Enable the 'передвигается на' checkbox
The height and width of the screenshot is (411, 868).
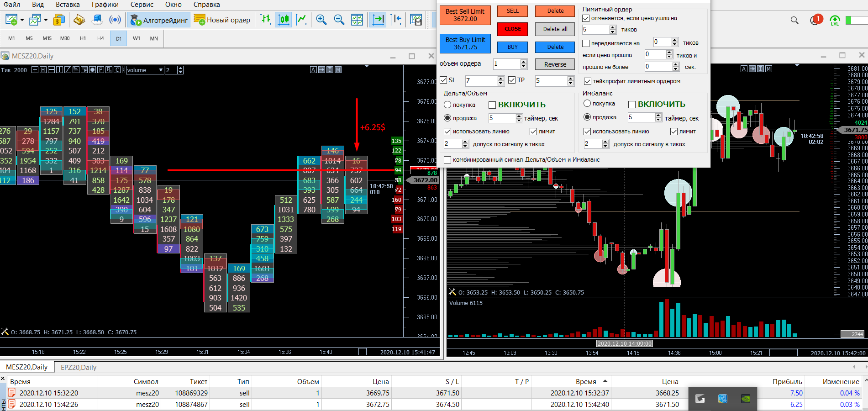coord(586,43)
